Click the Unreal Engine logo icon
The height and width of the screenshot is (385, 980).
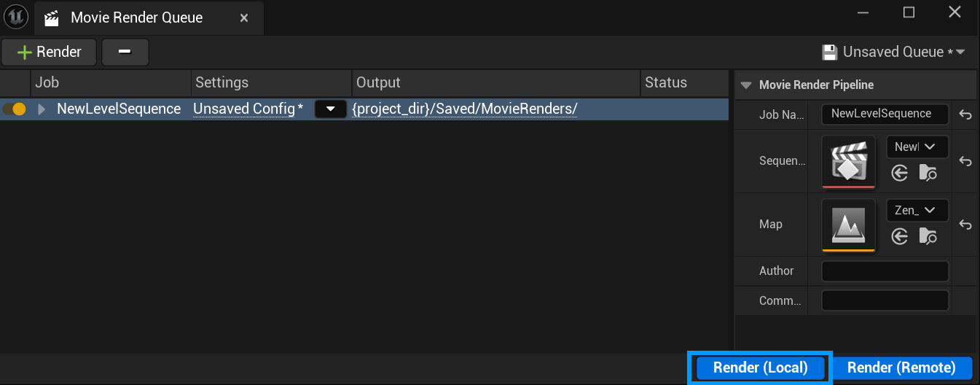[x=15, y=17]
